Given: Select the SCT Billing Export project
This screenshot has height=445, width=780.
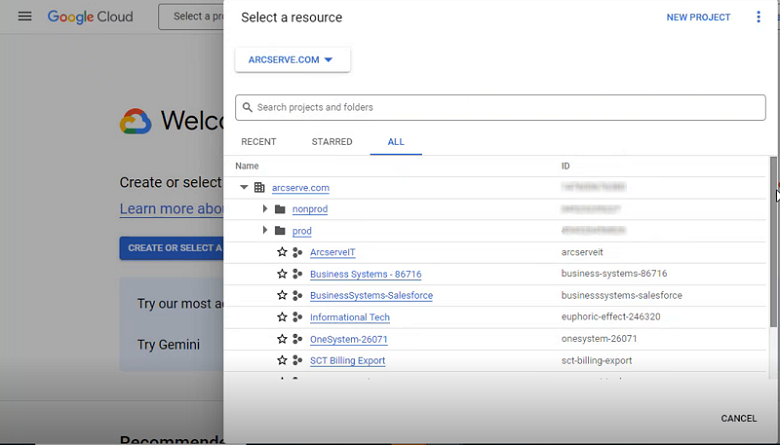Looking at the screenshot, I should pyautogui.click(x=347, y=360).
